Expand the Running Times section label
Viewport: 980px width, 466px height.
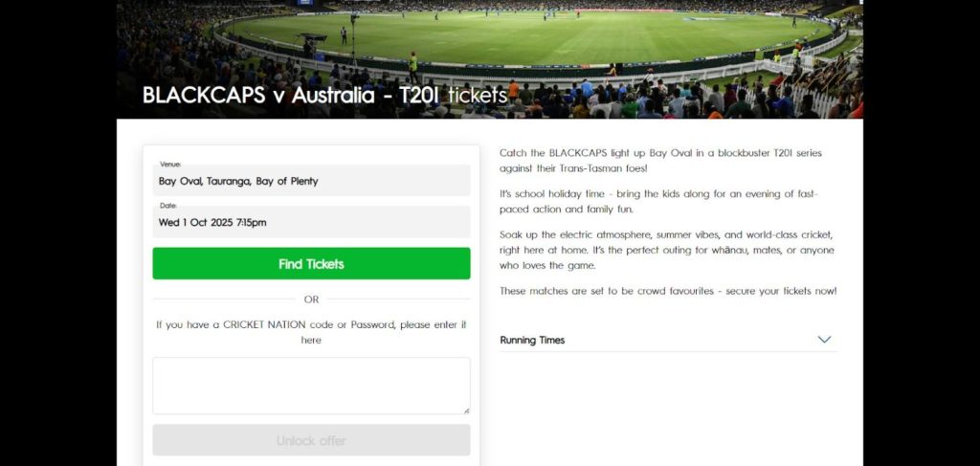tap(532, 340)
